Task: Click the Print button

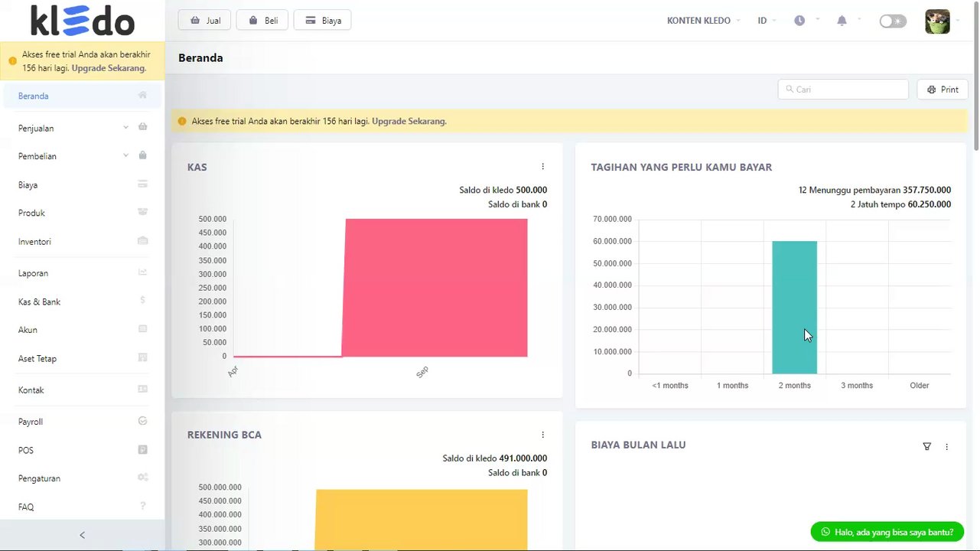Action: [943, 90]
